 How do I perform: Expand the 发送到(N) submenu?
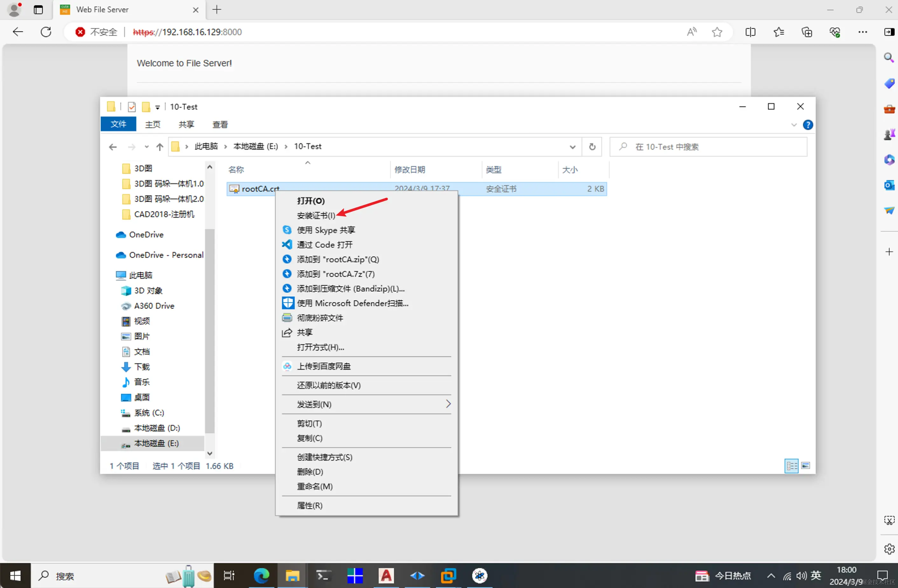[366, 404]
